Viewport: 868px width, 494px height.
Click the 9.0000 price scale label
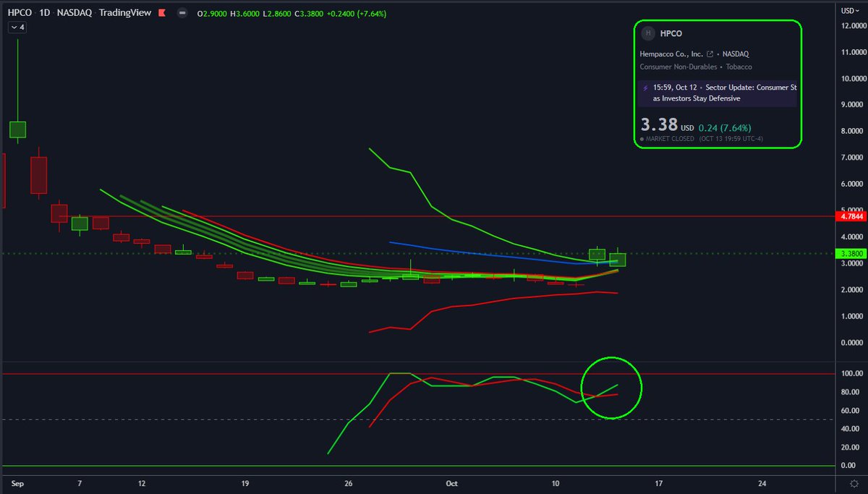click(853, 106)
